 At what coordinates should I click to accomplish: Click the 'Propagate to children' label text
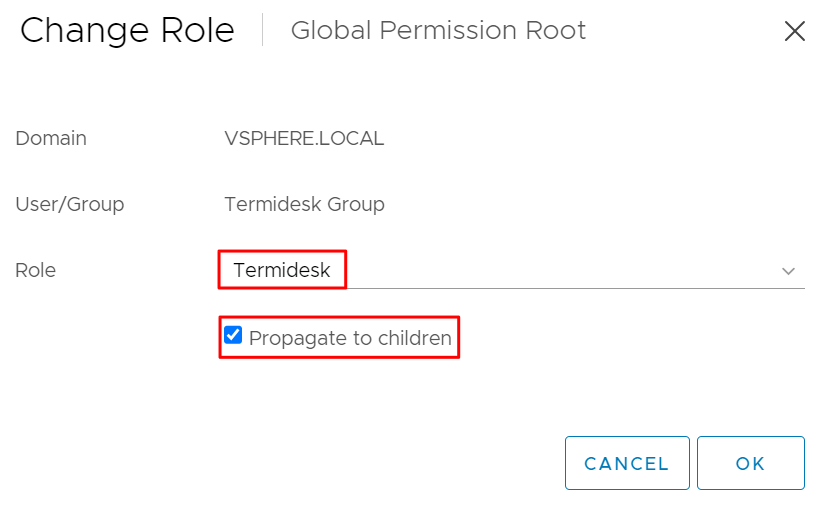[x=350, y=338]
